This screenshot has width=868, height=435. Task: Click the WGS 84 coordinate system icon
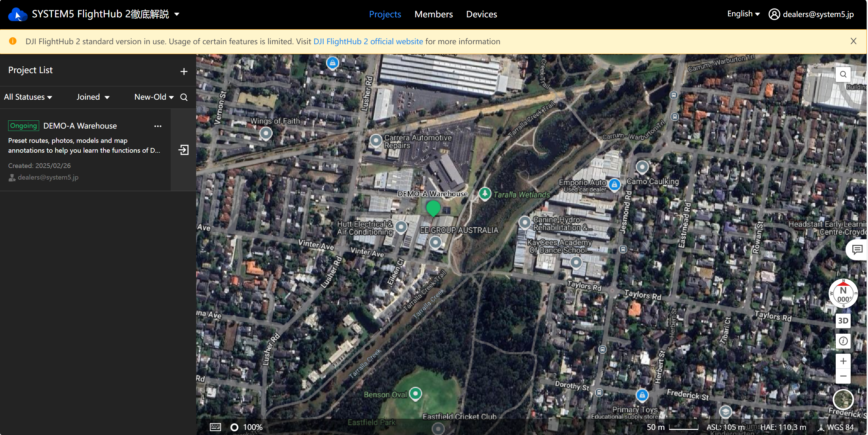(x=821, y=428)
